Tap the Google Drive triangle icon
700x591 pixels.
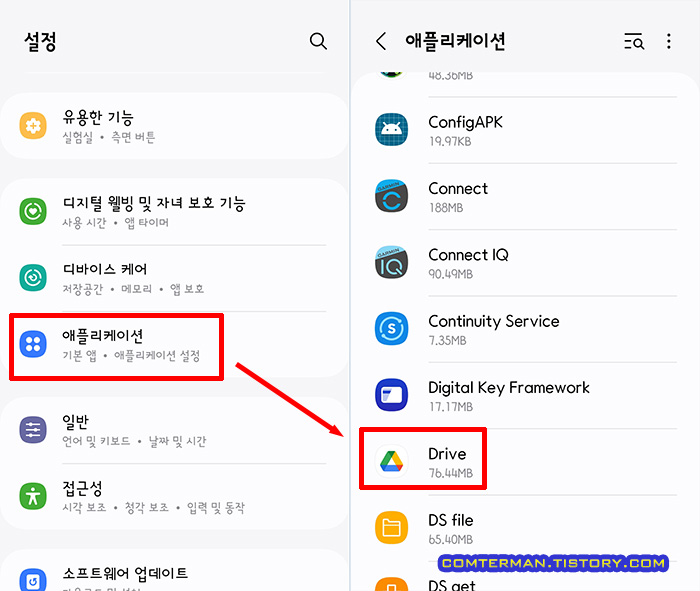click(392, 462)
